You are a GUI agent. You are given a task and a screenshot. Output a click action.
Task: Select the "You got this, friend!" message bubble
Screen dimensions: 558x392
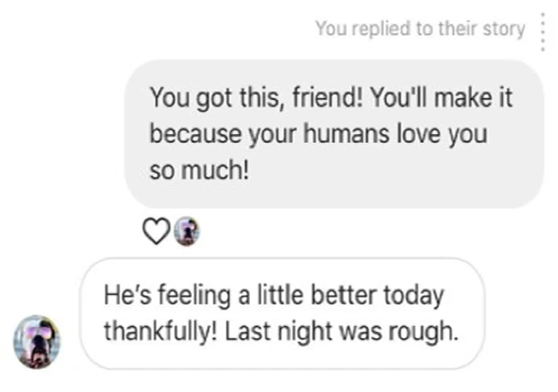[333, 134]
